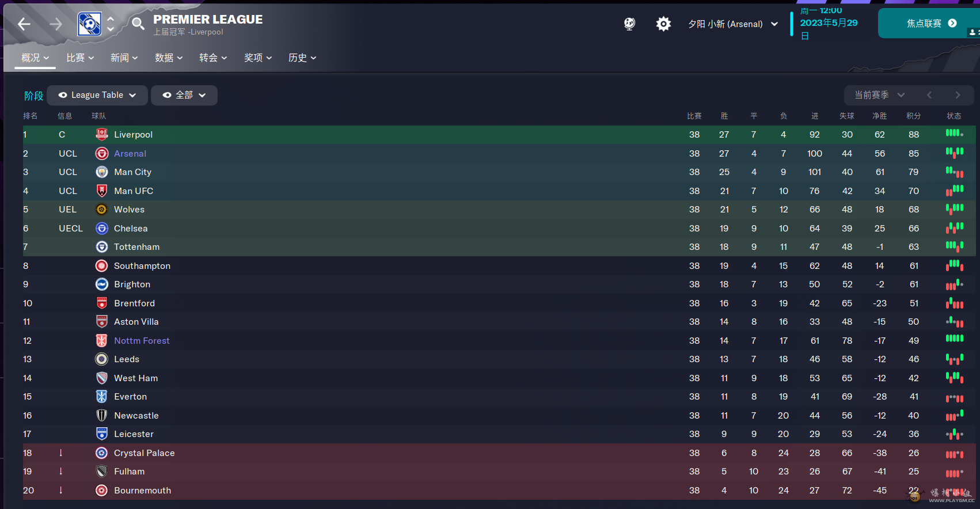Click Nottm Forest form indicator bars
This screenshot has width=980, height=509.
coord(954,339)
